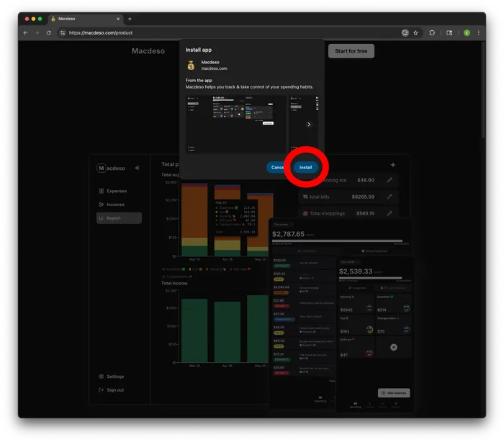Click the $47 Self care category card
Viewport: 504px width, 442px height.
pos(356,347)
